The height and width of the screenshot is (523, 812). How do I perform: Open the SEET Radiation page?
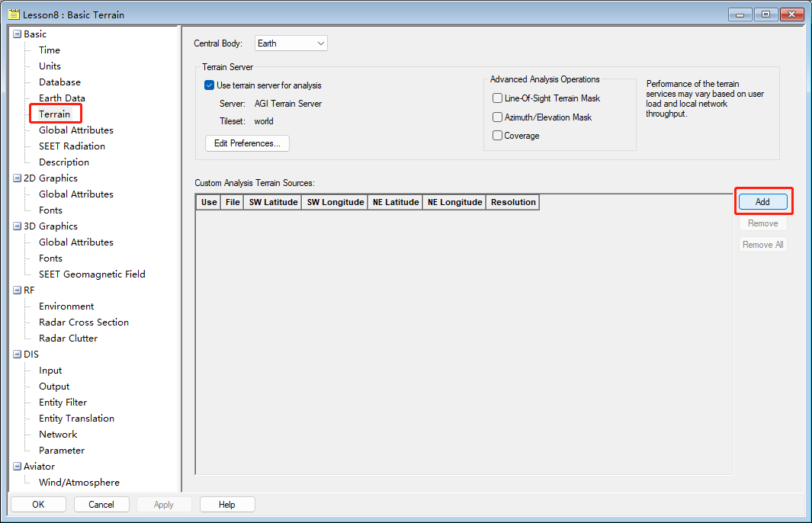(72, 146)
